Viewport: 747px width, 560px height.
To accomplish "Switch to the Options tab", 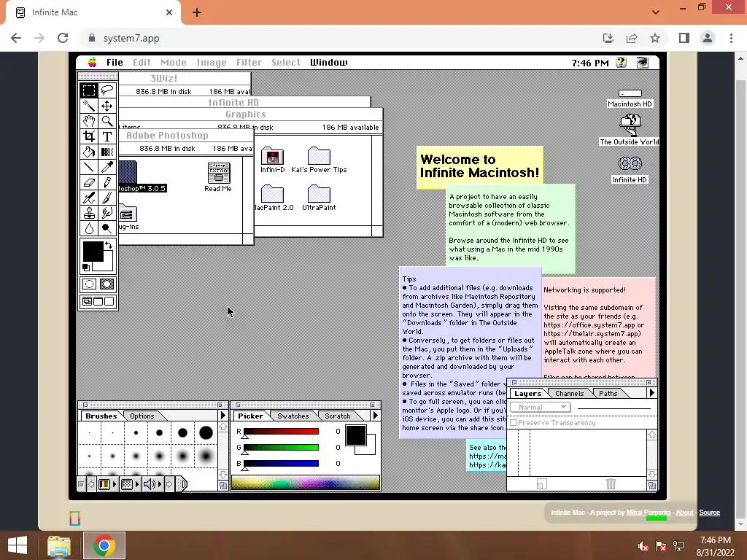I will point(142,416).
